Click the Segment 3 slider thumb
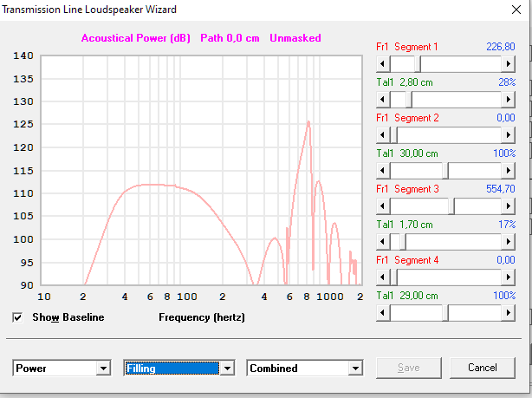 [451, 206]
